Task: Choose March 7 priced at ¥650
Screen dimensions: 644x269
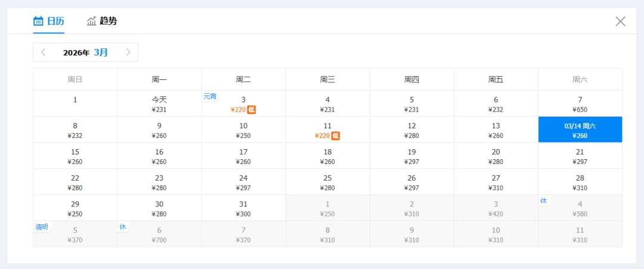Action: [x=580, y=104]
